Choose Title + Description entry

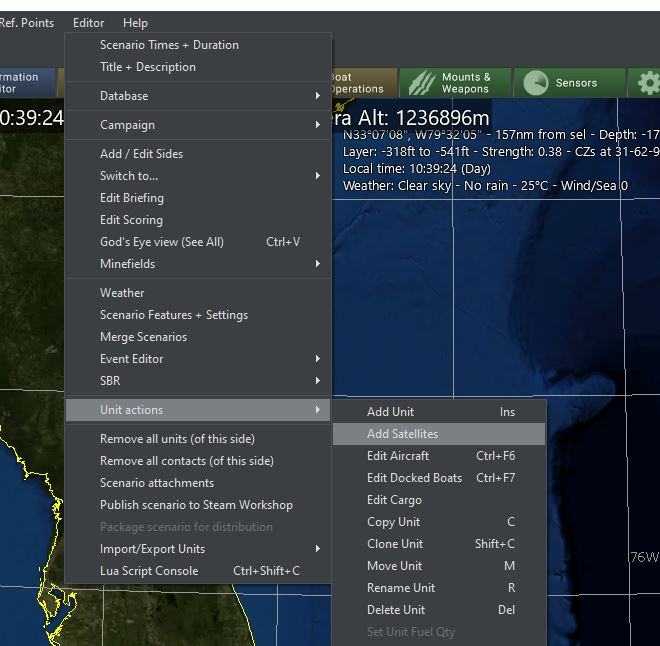click(x=198, y=67)
